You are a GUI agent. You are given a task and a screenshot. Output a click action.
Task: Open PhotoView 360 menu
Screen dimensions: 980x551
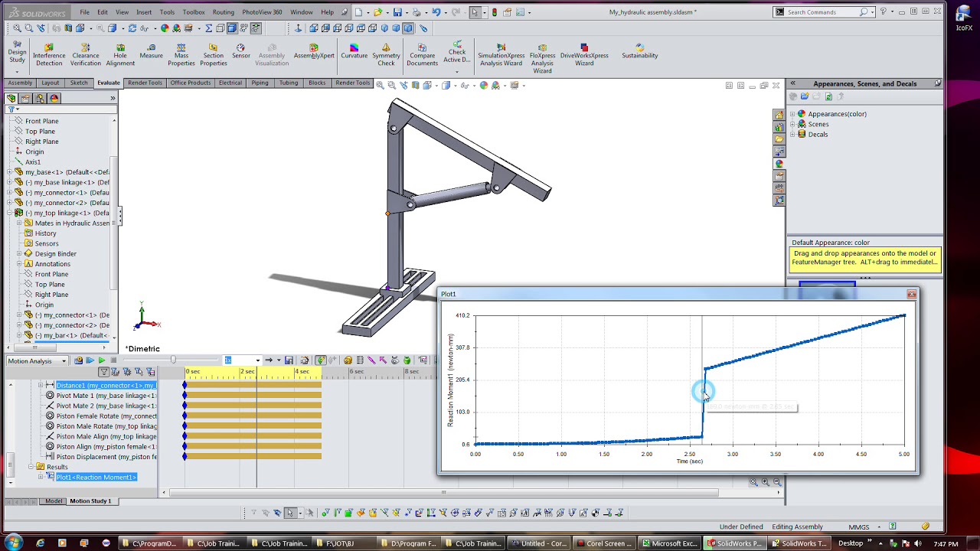[x=262, y=12]
